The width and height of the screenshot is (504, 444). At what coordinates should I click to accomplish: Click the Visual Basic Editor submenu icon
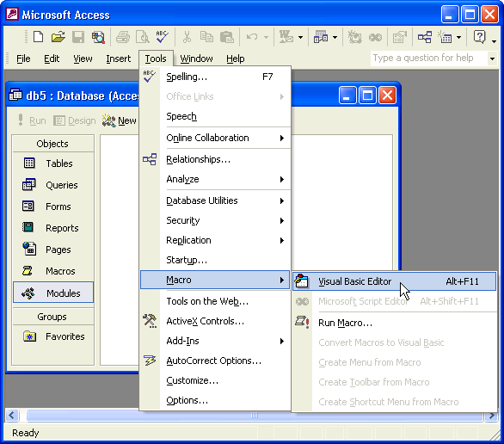coord(302,281)
